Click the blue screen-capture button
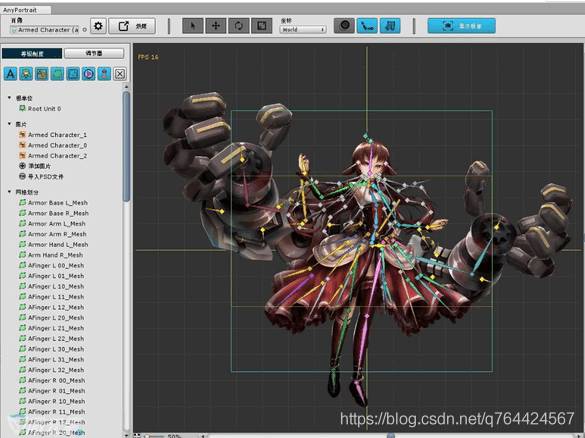The width and height of the screenshot is (585, 438). pyautogui.click(x=462, y=26)
